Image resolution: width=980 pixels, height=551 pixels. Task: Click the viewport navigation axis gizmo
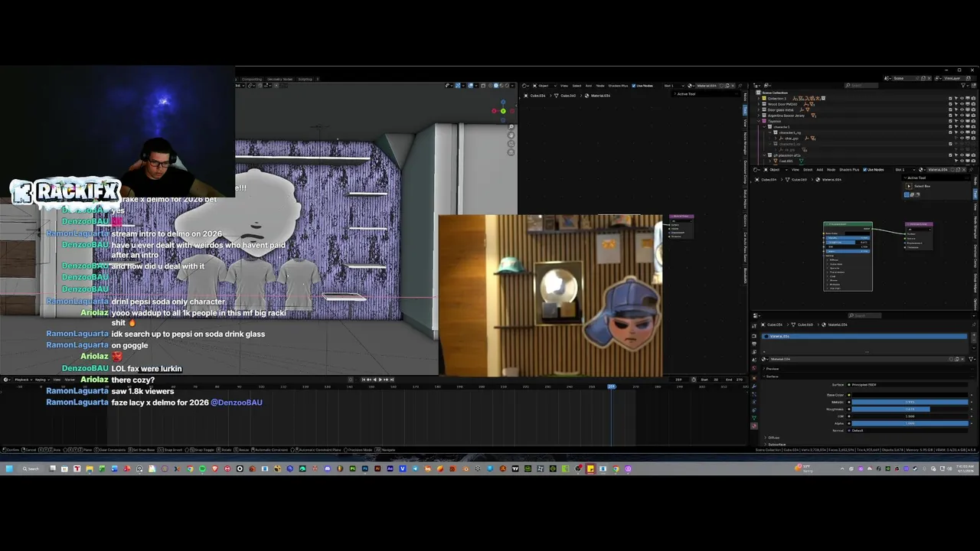502,111
